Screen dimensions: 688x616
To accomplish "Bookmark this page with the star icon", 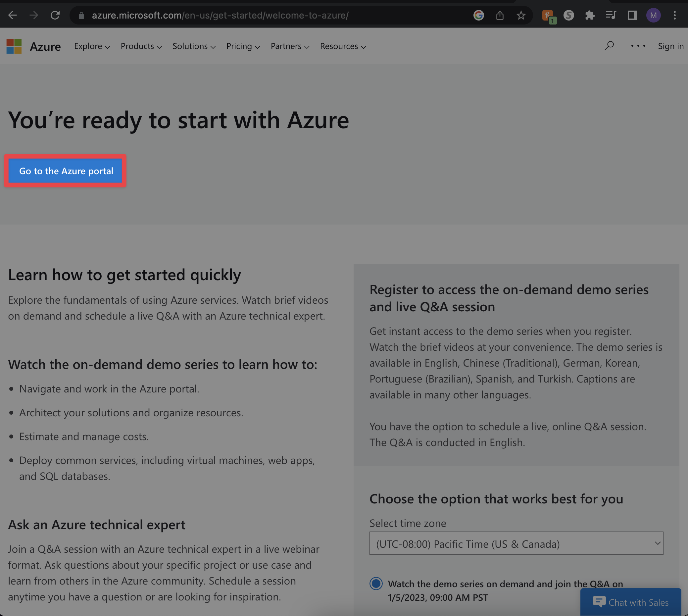I will click(521, 15).
